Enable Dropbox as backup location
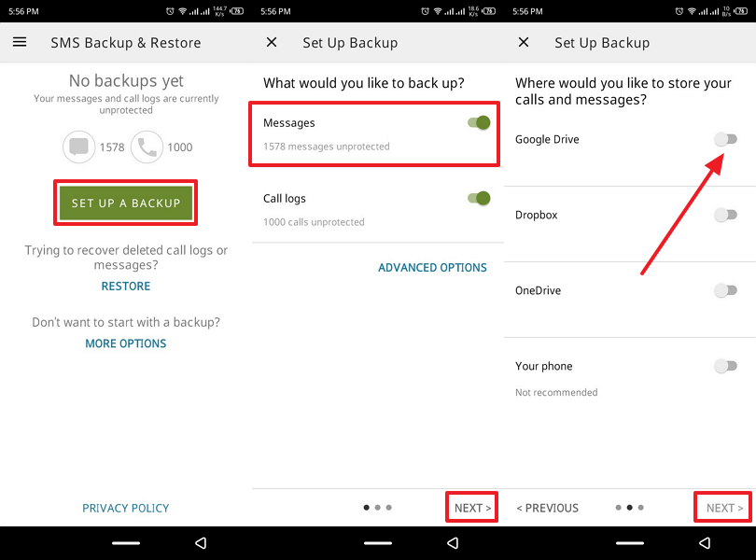Image resolution: width=756 pixels, height=560 pixels. click(x=725, y=215)
